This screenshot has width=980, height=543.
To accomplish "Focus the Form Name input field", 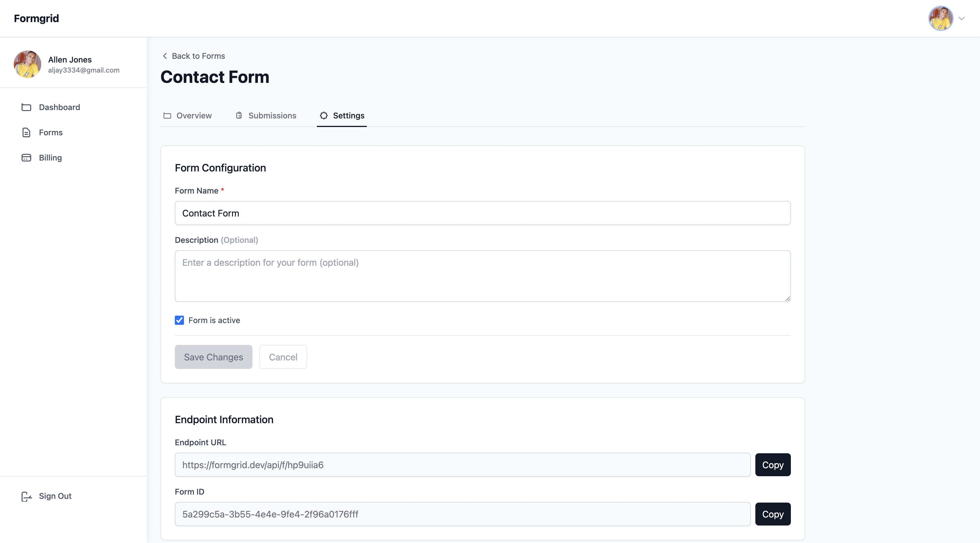I will [482, 213].
